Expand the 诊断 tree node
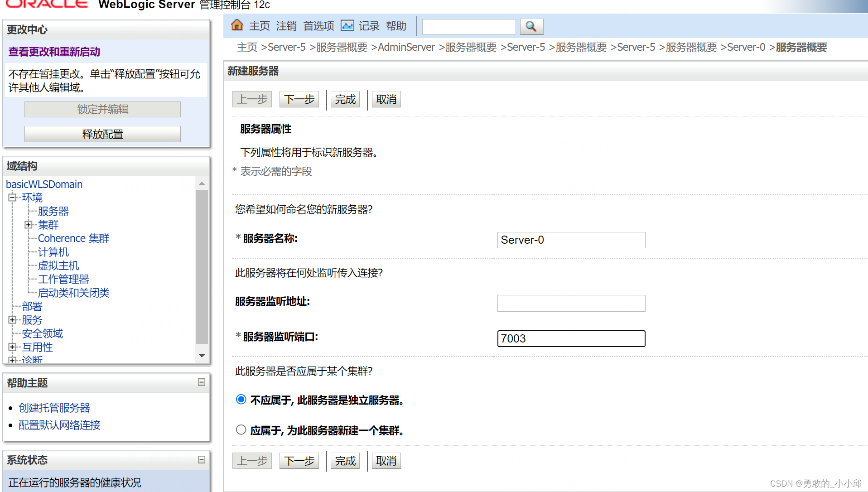The height and width of the screenshot is (492, 868). pyautogui.click(x=13, y=360)
